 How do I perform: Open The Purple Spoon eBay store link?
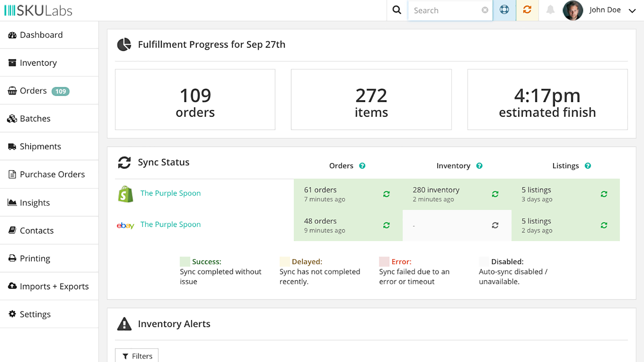tap(170, 224)
